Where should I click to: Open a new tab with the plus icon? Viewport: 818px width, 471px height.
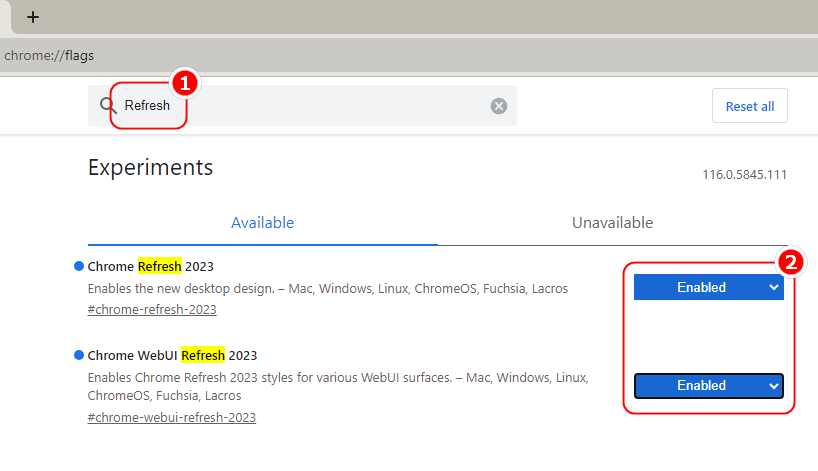(33, 17)
